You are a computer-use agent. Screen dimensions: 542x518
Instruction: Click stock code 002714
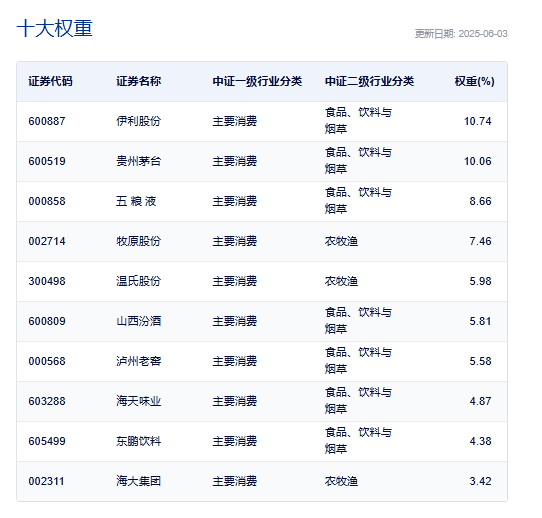tap(47, 241)
